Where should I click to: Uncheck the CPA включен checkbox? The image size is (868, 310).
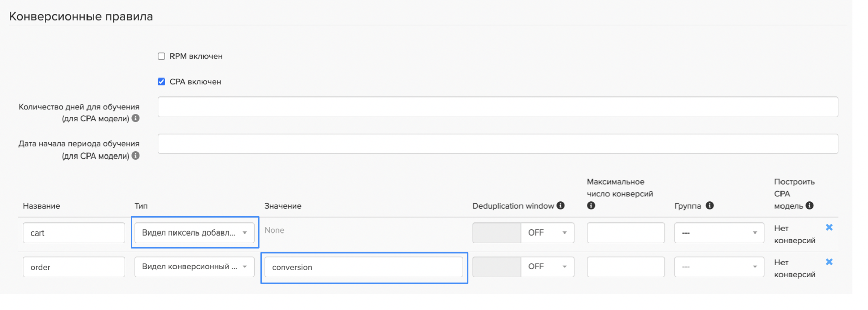tap(161, 82)
